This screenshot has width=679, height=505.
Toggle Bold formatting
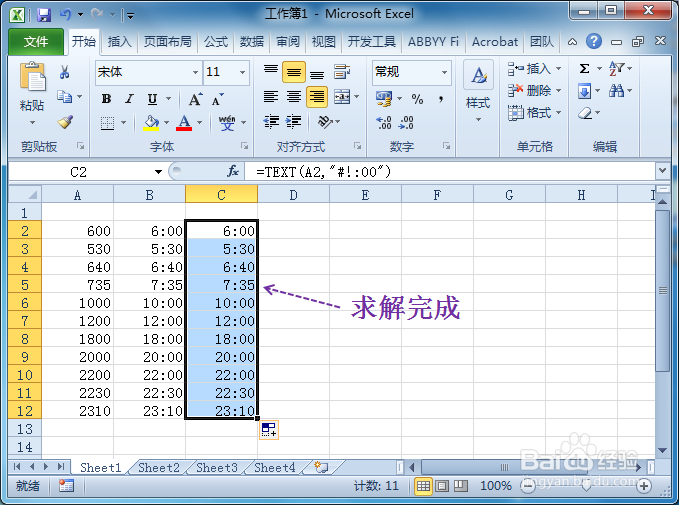pos(106,99)
